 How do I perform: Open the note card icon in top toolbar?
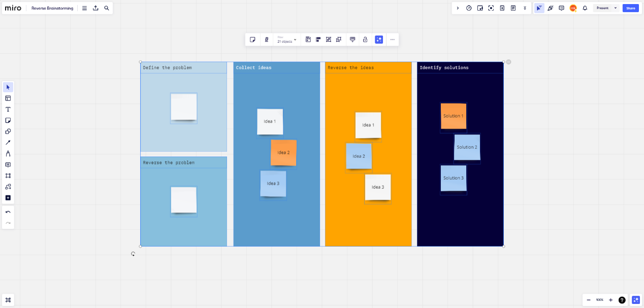(480, 8)
